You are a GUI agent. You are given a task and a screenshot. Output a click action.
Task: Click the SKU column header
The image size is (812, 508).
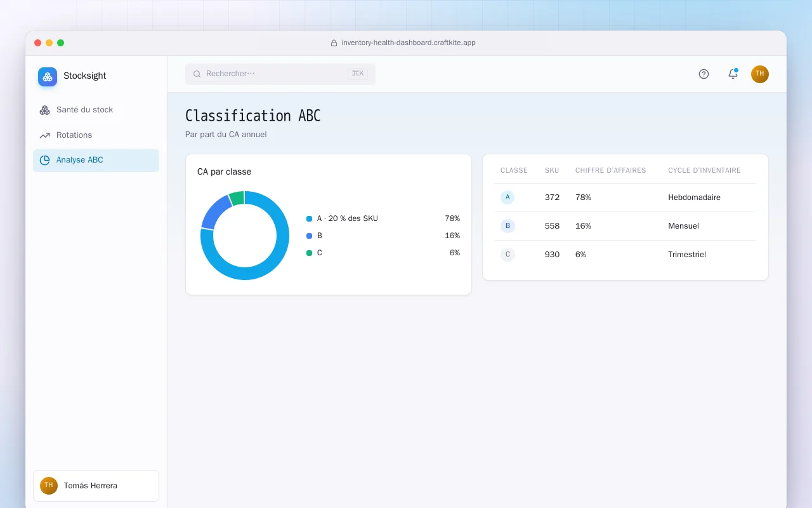552,171
